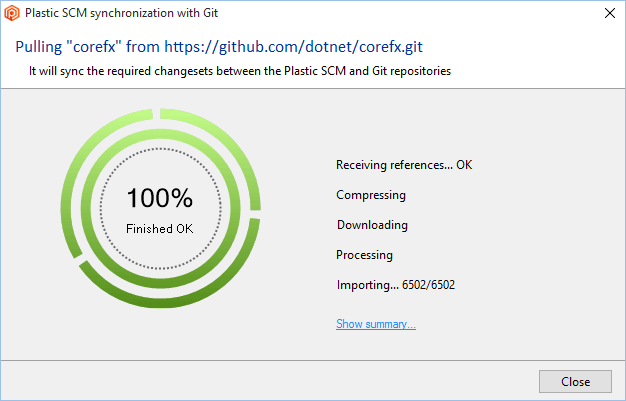
Task: Click the 100% progress percentage
Action: click(x=160, y=198)
